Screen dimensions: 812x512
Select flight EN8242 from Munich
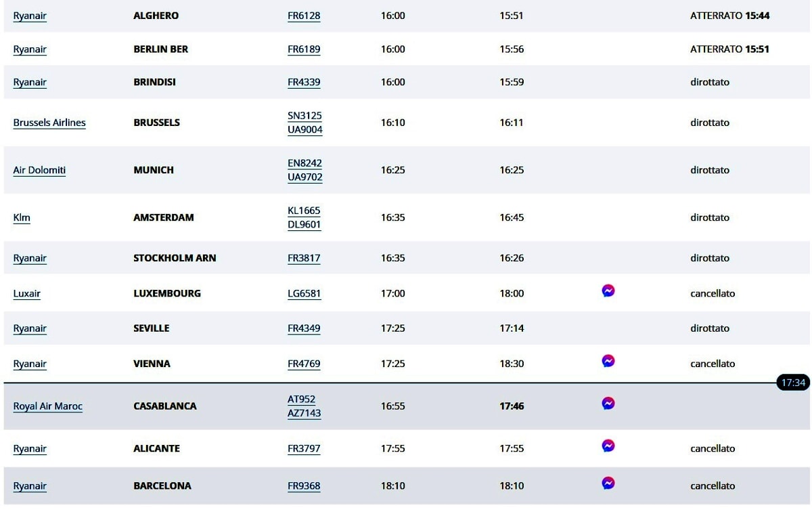point(305,163)
